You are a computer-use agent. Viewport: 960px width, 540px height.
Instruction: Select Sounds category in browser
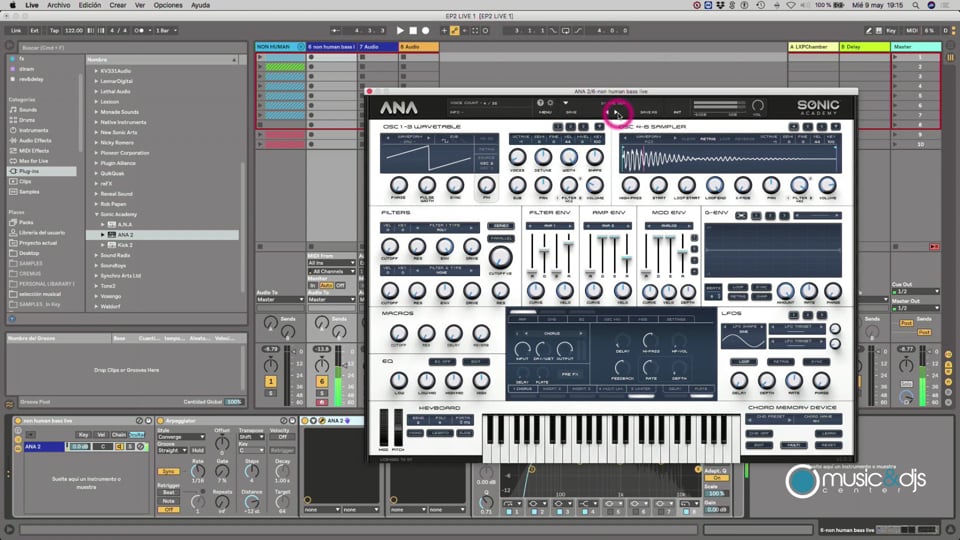28,110
